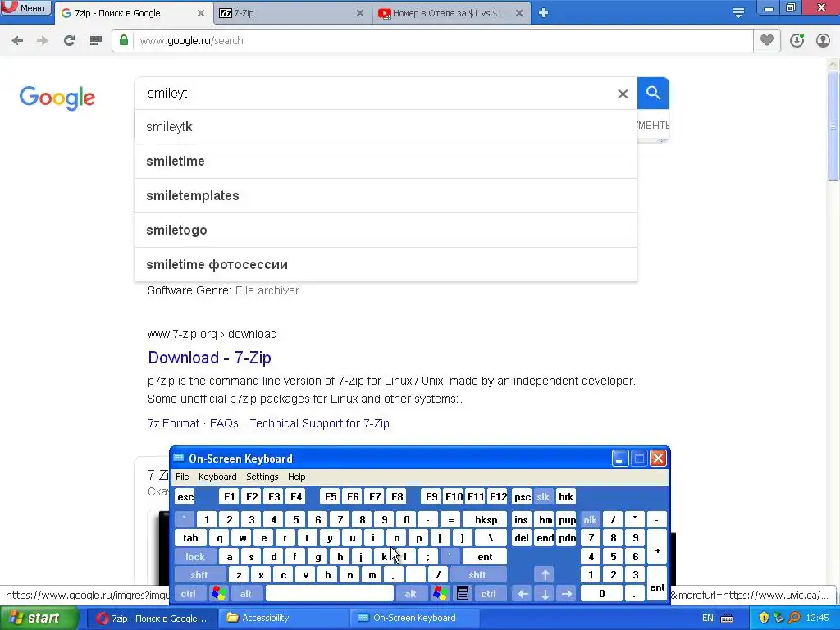Open the Download - 7-Zip result link
Viewport: 840px width, 630px height.
(x=209, y=358)
